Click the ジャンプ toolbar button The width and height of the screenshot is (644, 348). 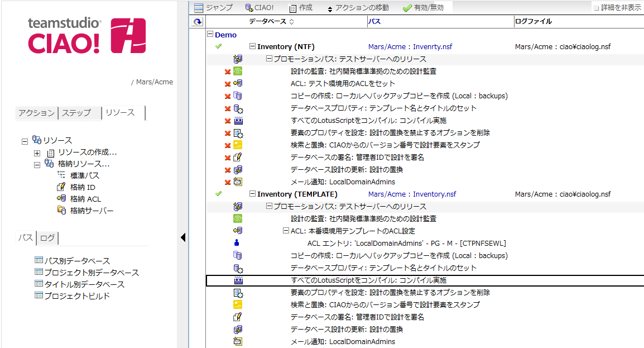[214, 8]
